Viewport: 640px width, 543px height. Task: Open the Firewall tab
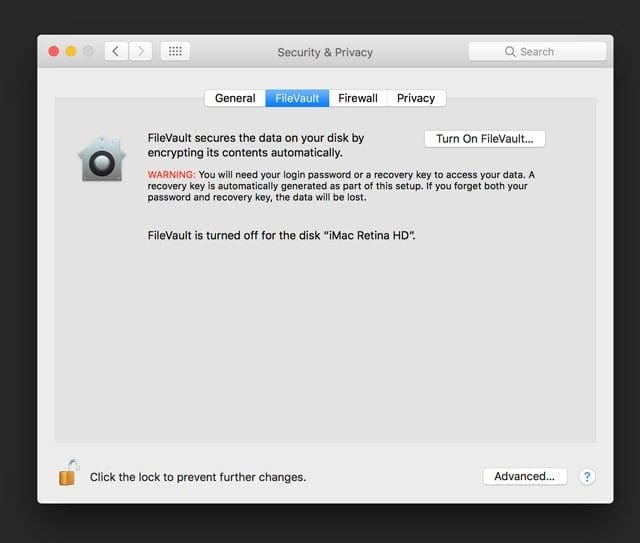coord(358,98)
